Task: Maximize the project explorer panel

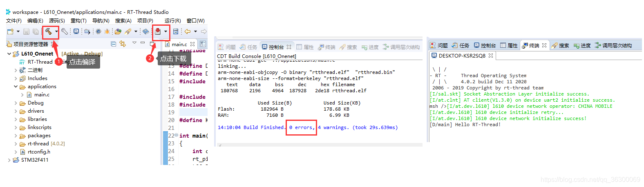Action: [152, 43]
